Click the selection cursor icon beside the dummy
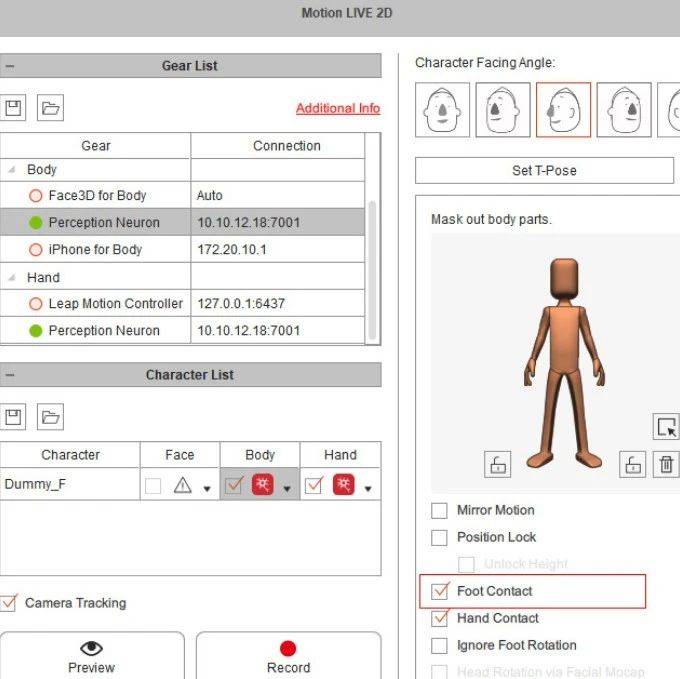 click(666, 427)
